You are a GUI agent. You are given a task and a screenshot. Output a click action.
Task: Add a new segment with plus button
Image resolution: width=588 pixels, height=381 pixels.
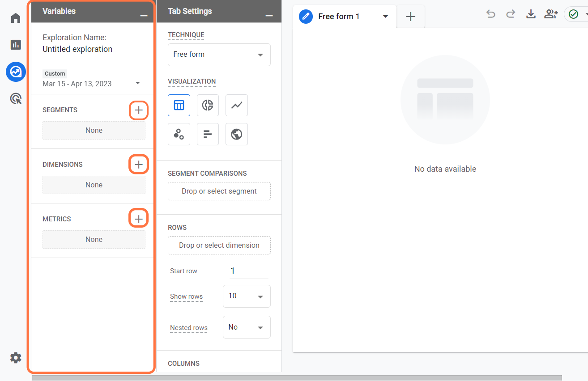coord(139,110)
